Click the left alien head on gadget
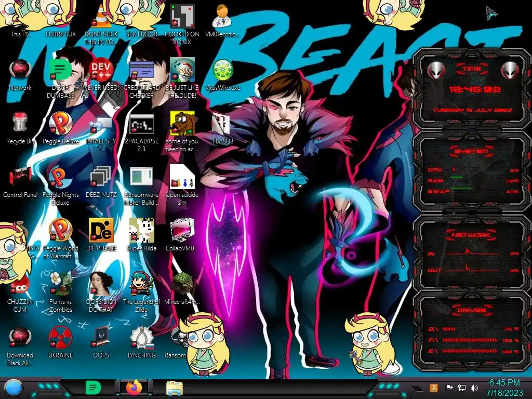This screenshot has width=532, height=399. 436,71
